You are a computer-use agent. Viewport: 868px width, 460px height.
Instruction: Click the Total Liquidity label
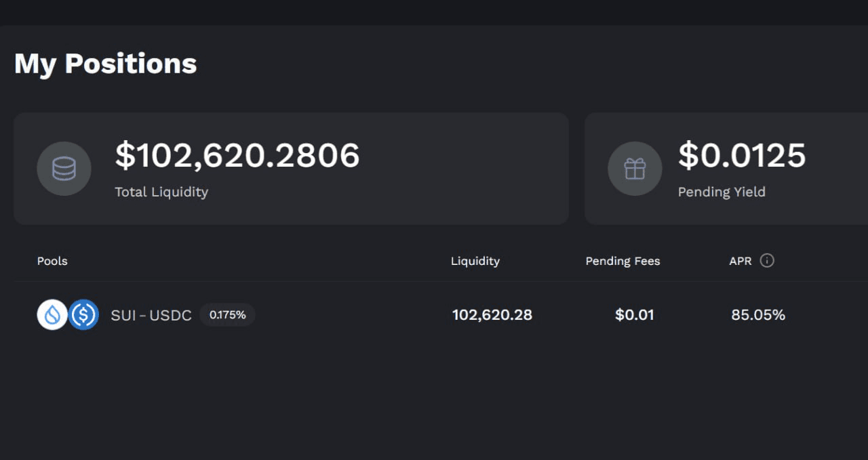pyautogui.click(x=161, y=192)
